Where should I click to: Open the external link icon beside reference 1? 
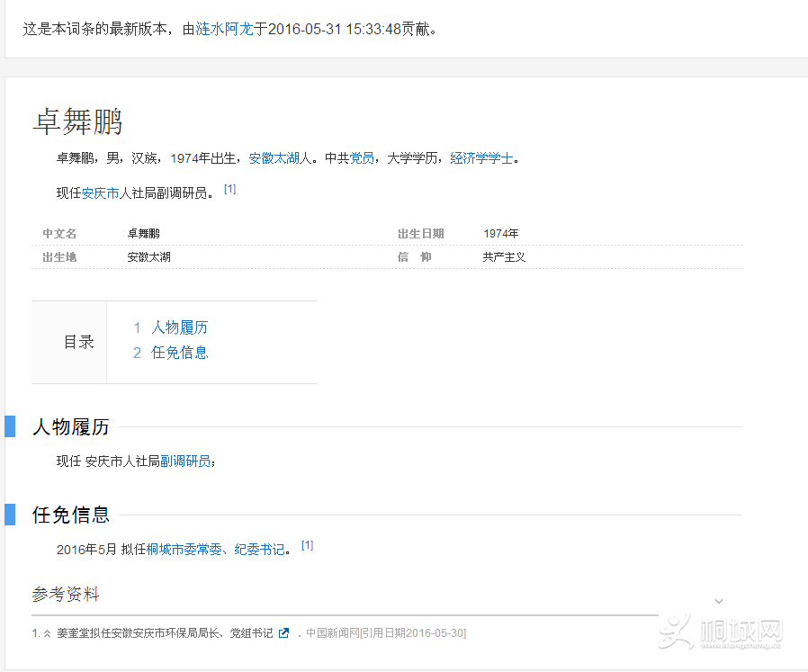(283, 632)
